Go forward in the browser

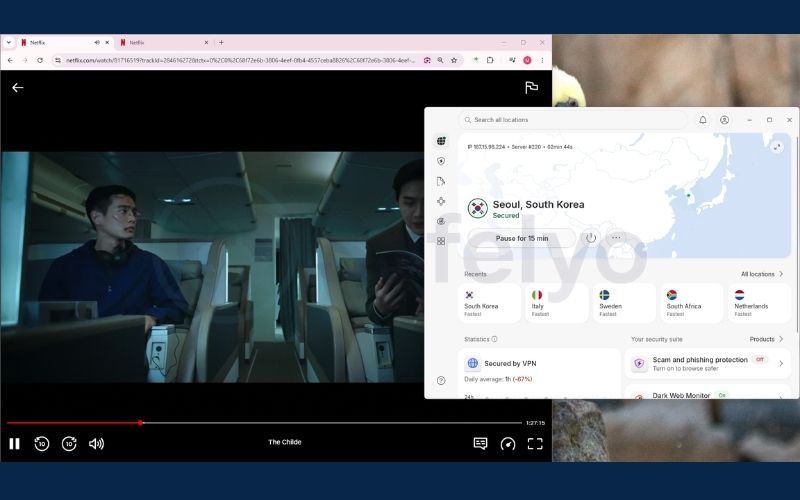24,60
